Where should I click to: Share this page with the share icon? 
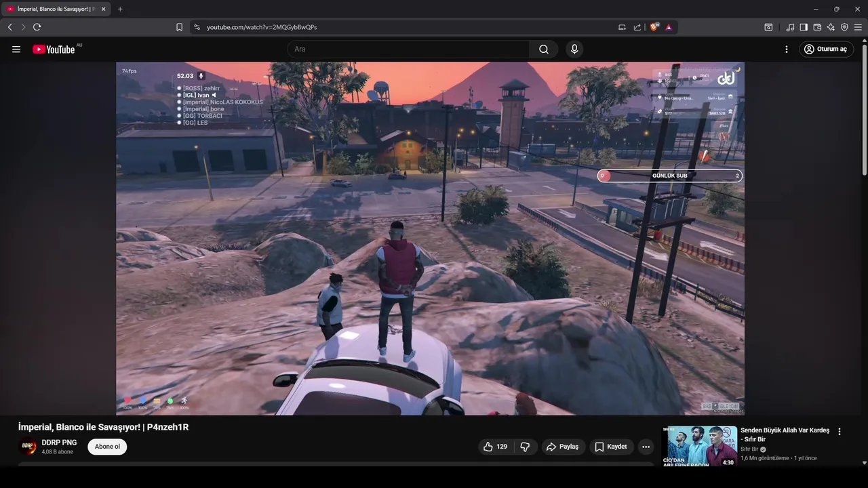coord(637,27)
